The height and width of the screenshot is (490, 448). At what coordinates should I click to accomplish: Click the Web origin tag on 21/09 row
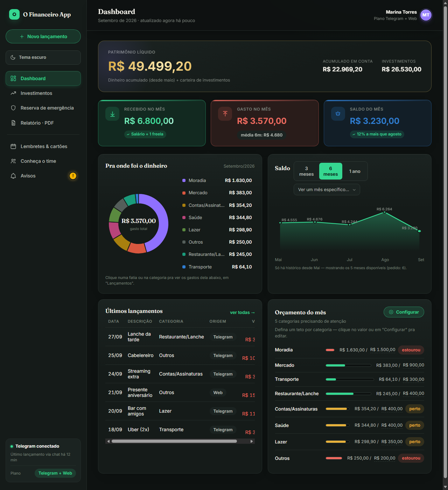click(218, 393)
